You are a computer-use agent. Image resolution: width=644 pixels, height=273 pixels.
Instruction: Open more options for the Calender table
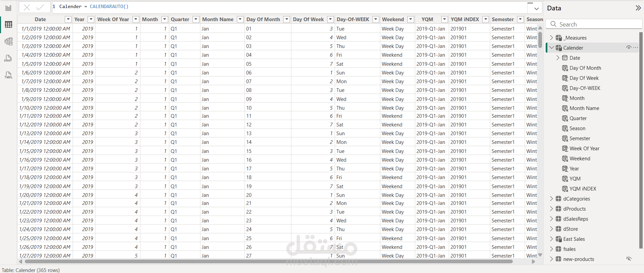pos(636,48)
